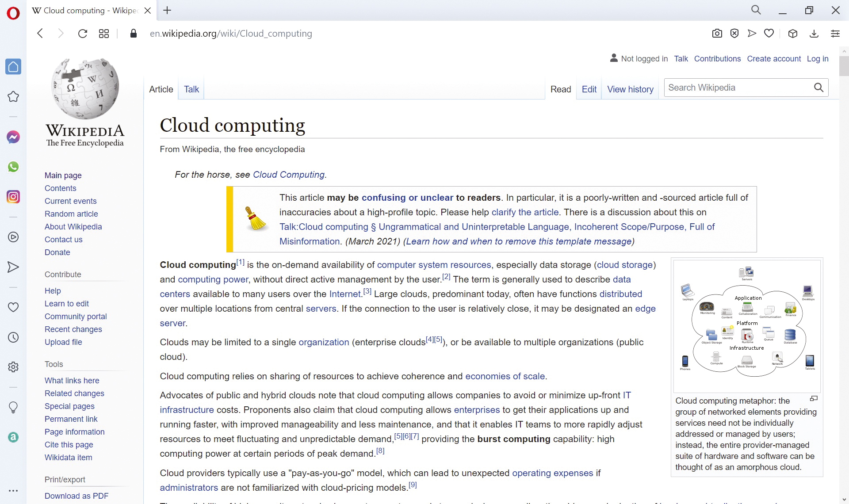
Task: Open the View history tab
Action: coord(630,89)
